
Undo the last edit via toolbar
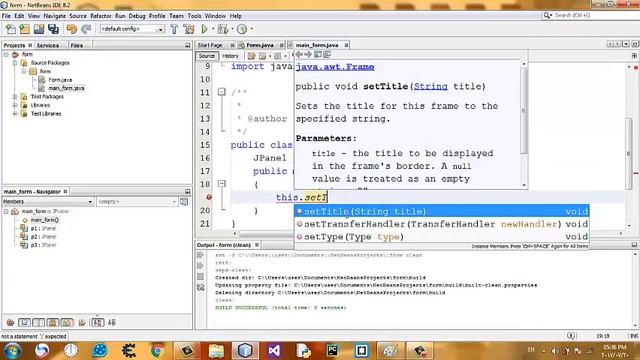pos(72,29)
